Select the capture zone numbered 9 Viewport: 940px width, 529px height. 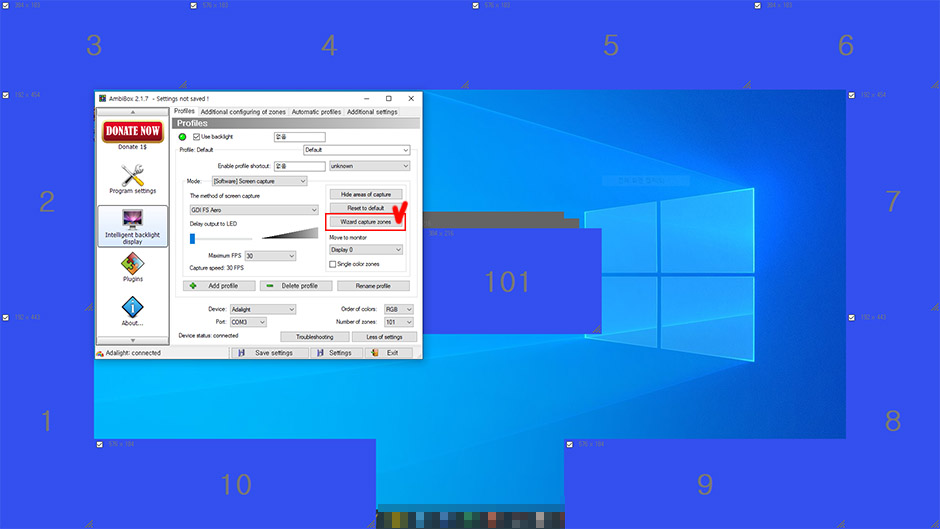point(705,484)
